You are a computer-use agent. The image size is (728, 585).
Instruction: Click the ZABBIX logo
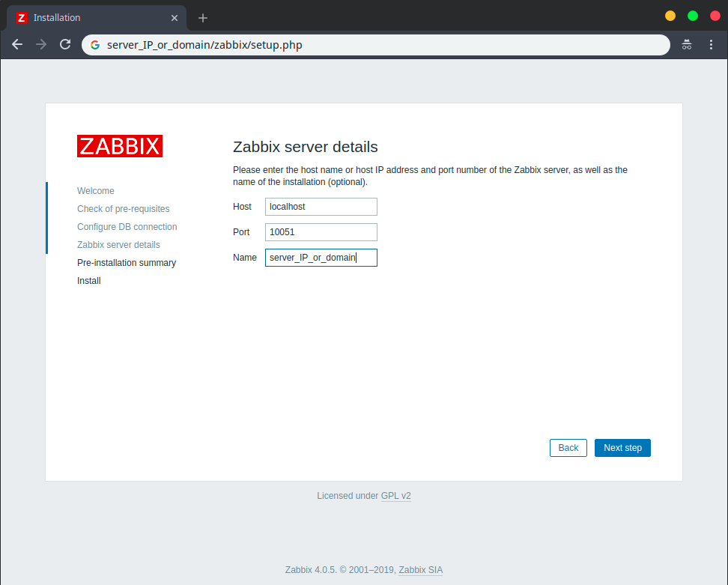(x=120, y=146)
